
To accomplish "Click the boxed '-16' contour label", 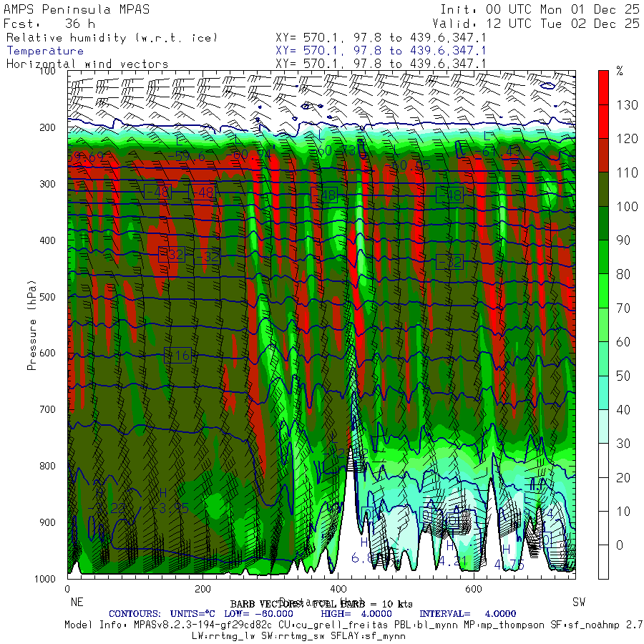I will (178, 355).
